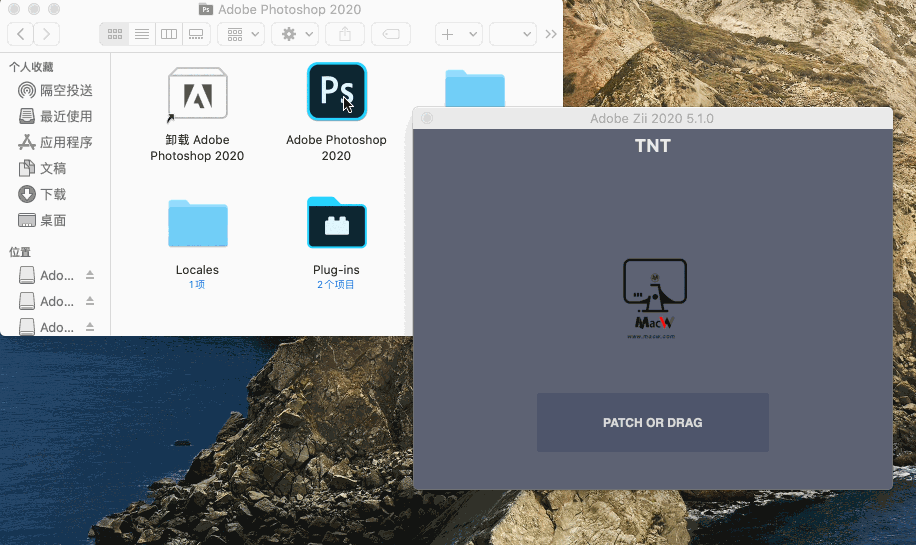Viewport: 916px width, 545px height.
Task: Eject the first Ado... disk
Action: [x=90, y=275]
